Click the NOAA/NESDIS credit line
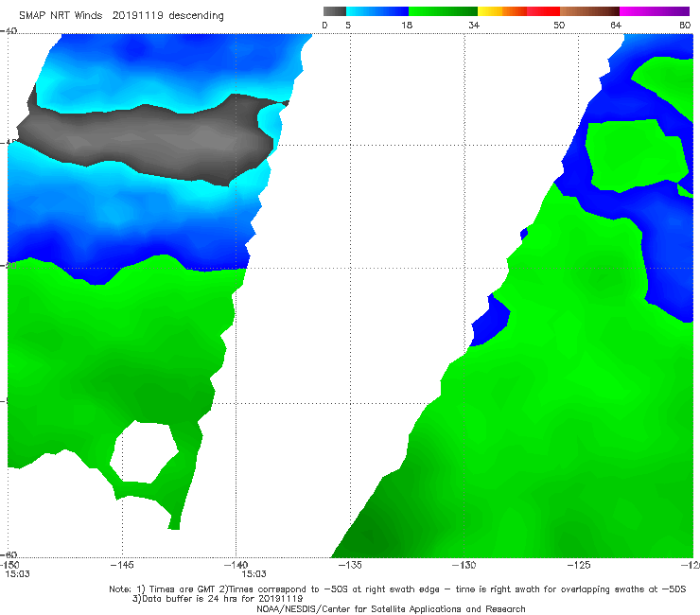Screen dimensions: 700x615 [x=391, y=608]
